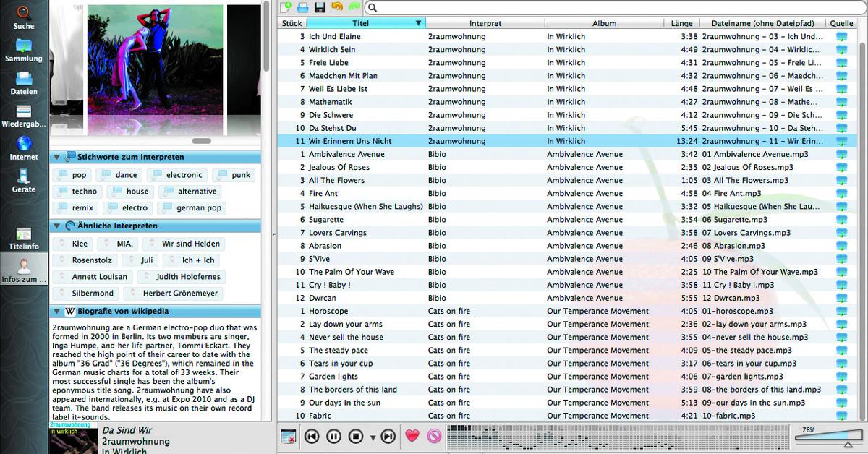Adjust the volume slider at 78%

tap(828, 436)
